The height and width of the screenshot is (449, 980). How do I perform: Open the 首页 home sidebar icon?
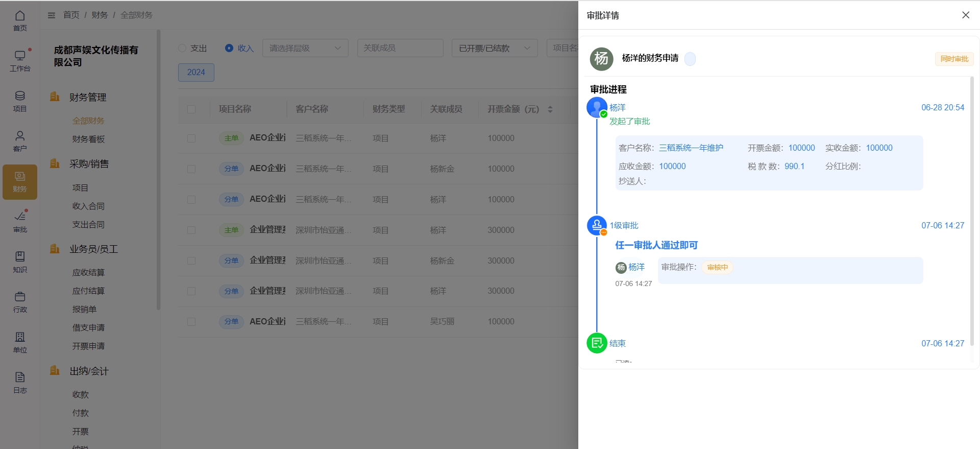point(20,20)
